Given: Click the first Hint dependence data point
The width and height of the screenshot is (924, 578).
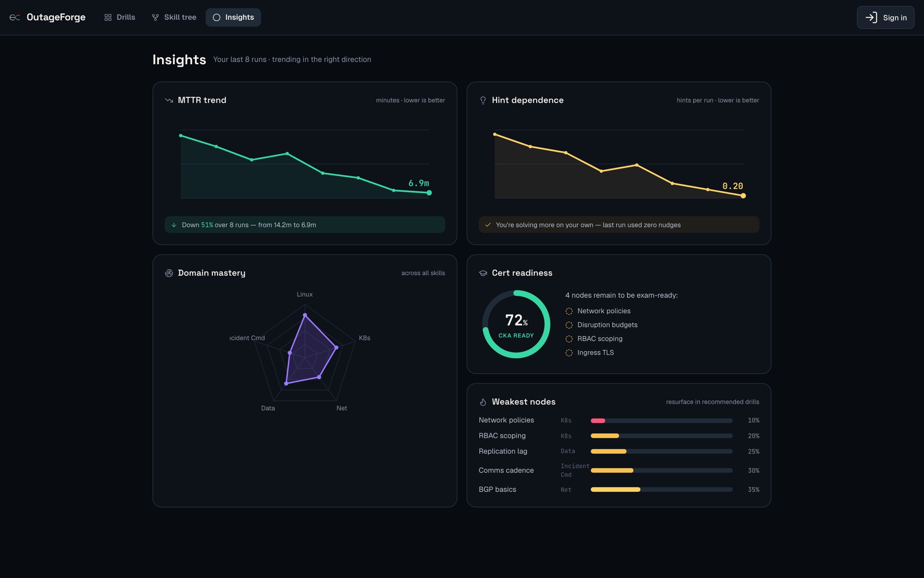Looking at the screenshot, I should coord(495,134).
